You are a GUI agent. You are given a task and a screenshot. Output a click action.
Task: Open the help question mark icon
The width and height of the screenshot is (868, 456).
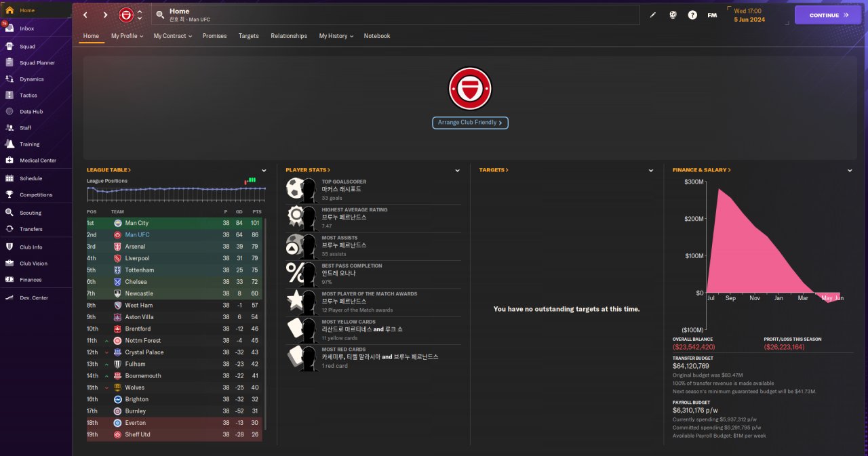pyautogui.click(x=692, y=15)
